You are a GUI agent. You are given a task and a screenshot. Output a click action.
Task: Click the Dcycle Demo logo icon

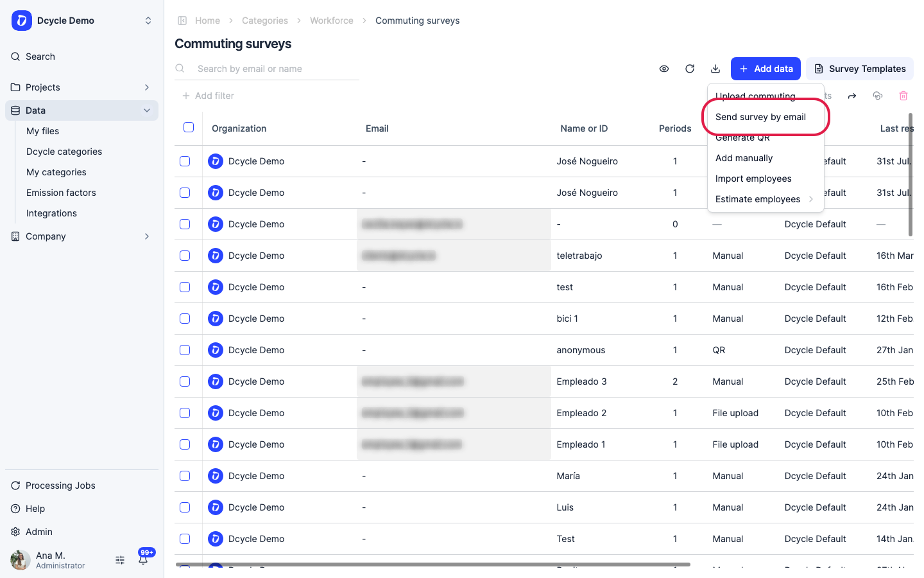pos(22,21)
